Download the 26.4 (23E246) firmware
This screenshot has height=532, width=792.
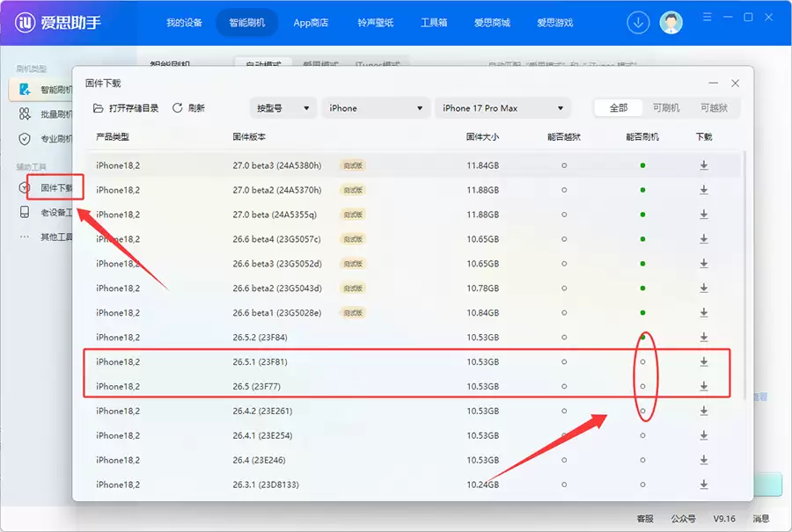pyautogui.click(x=704, y=460)
